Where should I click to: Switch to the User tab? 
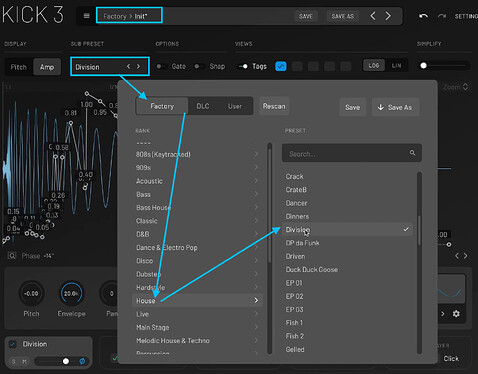point(235,106)
